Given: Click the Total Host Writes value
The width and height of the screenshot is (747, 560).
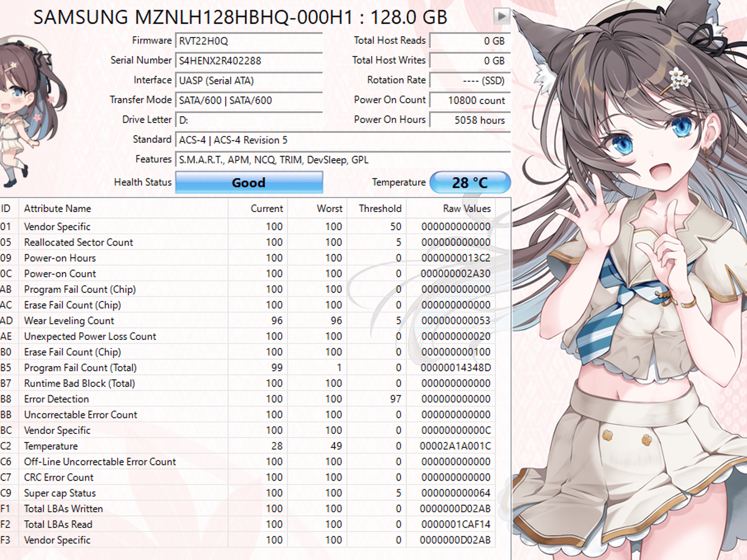Looking at the screenshot, I should point(470,61).
